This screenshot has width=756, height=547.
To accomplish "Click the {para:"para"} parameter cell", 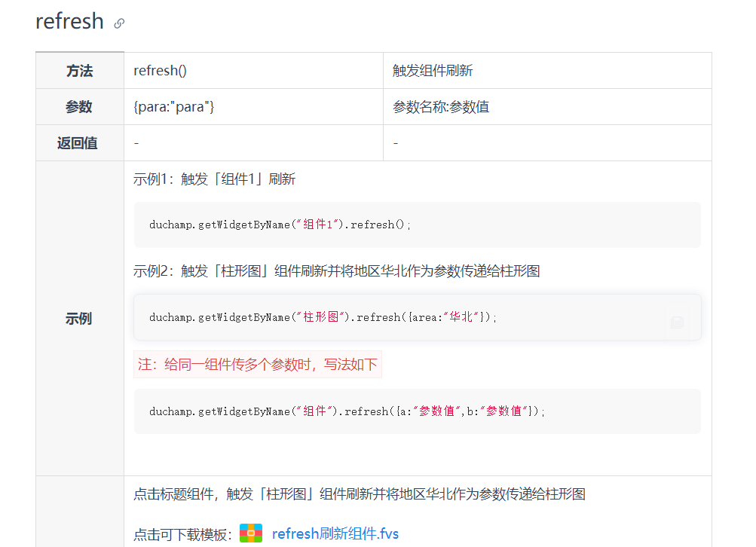I will 253,106.
